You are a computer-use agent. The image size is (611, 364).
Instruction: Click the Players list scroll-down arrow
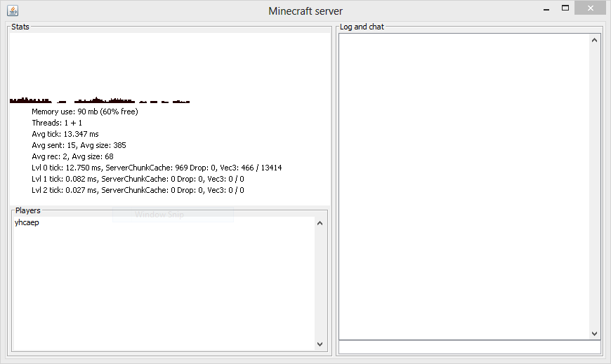[x=320, y=344]
